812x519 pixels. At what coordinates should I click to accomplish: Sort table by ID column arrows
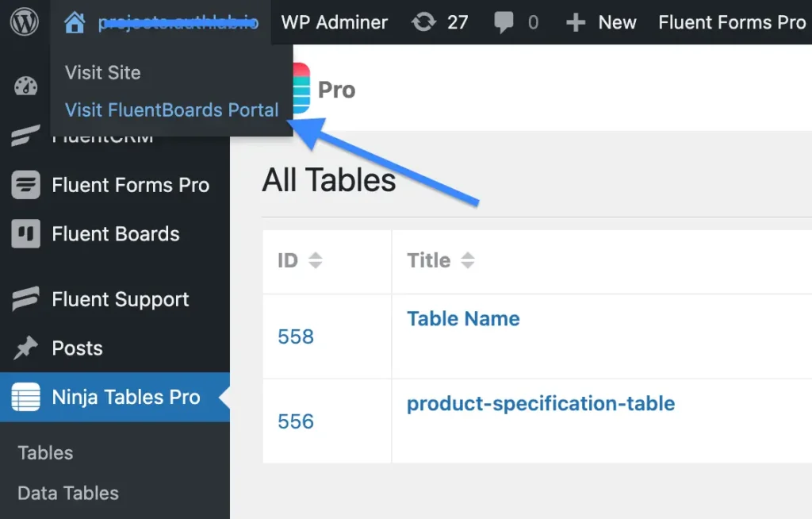(316, 260)
